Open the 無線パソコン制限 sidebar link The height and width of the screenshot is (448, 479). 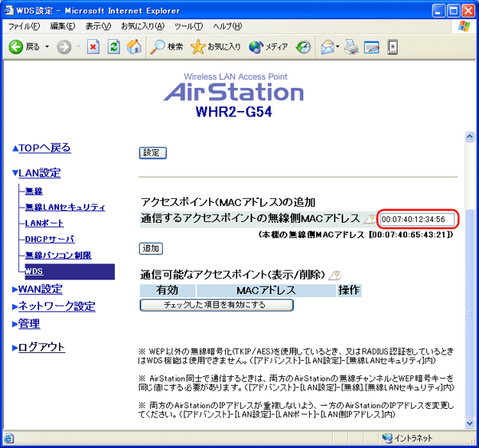click(58, 256)
